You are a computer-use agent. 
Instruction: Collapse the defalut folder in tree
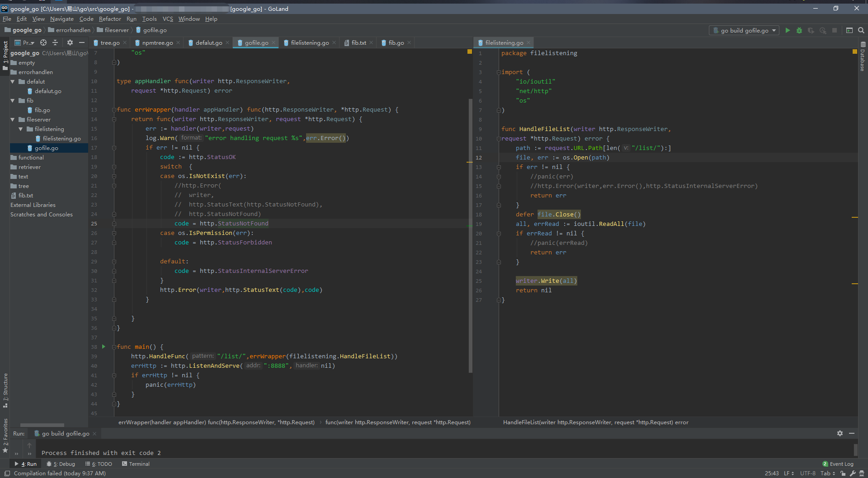(x=13, y=82)
